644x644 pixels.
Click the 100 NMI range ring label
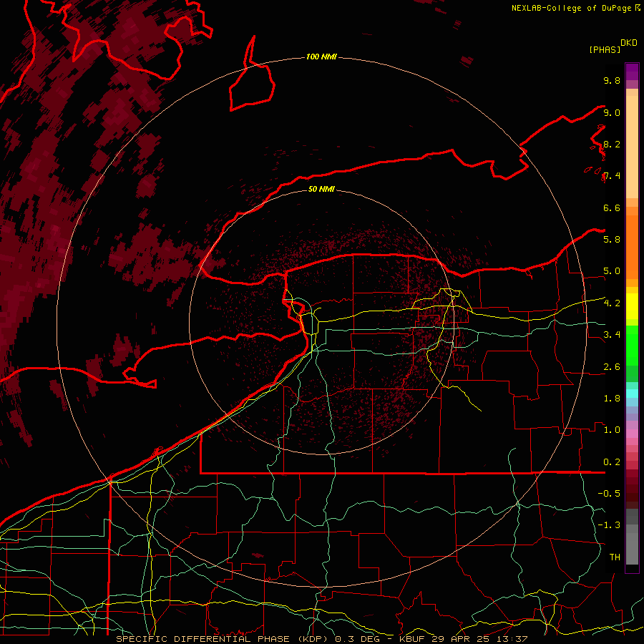pyautogui.click(x=321, y=57)
